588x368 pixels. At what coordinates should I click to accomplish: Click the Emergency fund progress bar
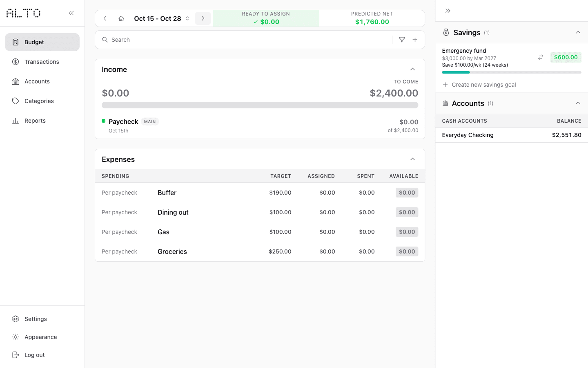(x=512, y=72)
